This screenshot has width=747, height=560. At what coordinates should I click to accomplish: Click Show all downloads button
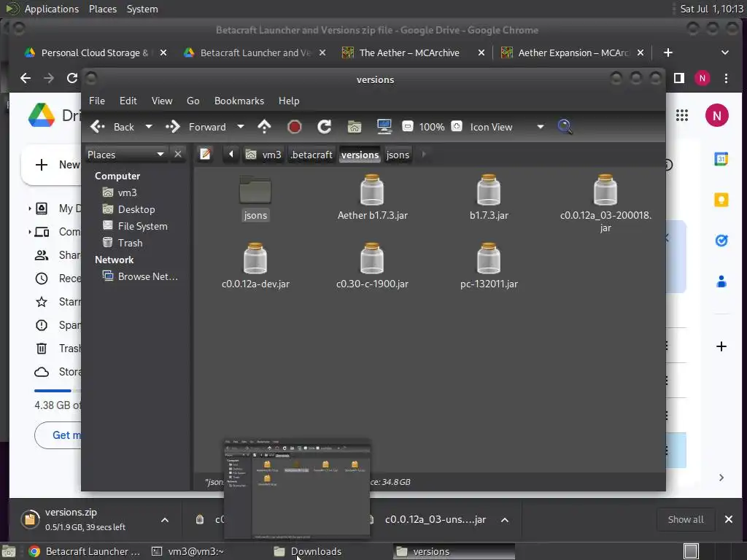click(x=686, y=519)
